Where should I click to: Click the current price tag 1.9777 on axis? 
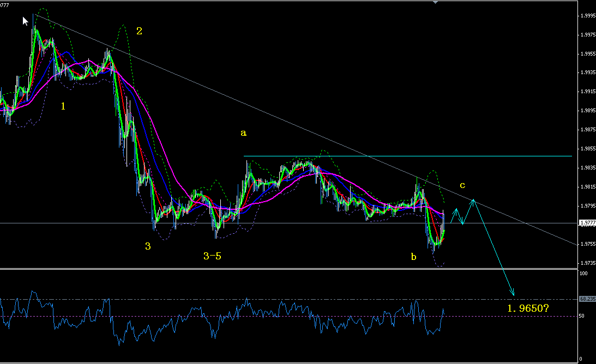(x=587, y=223)
